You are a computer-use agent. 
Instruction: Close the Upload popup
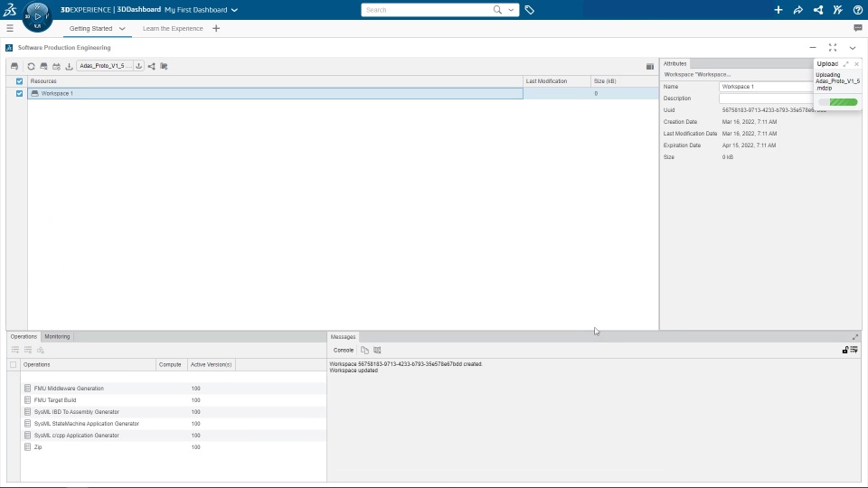[x=856, y=64]
